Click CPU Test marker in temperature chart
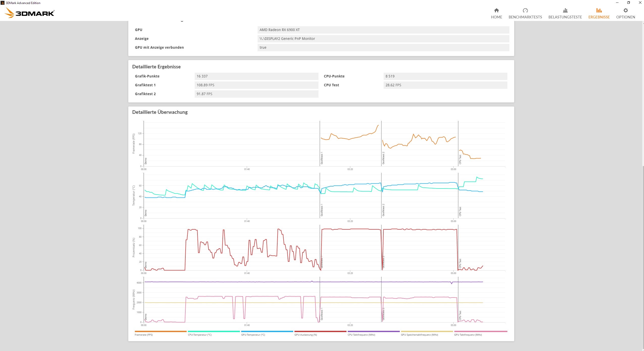The height and width of the screenshot is (351, 644). 460,211
